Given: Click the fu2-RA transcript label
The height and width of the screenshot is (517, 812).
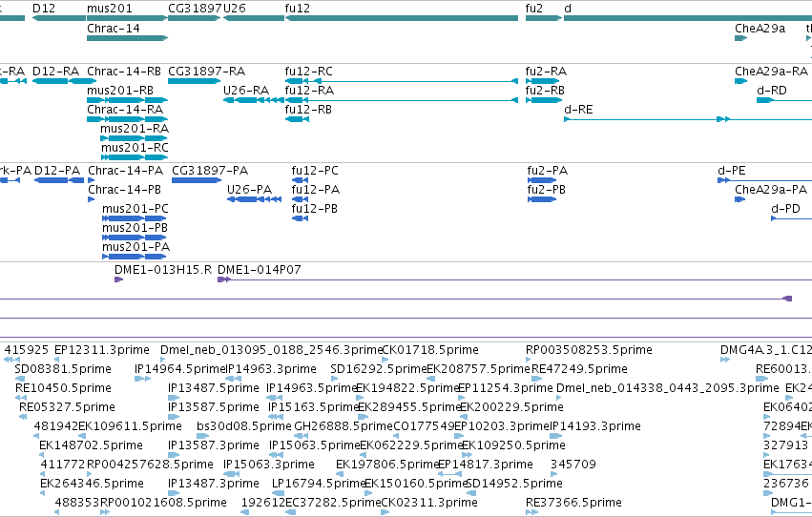Looking at the screenshot, I should pos(546,72).
